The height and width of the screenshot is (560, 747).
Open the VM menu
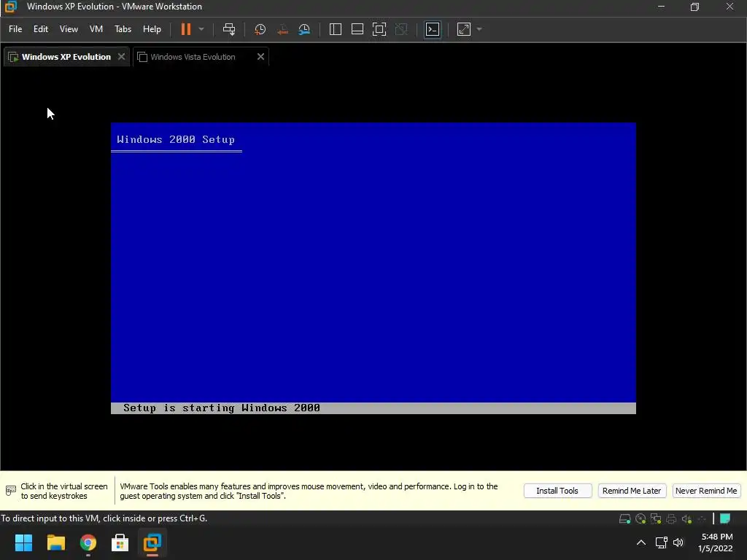pyautogui.click(x=96, y=29)
